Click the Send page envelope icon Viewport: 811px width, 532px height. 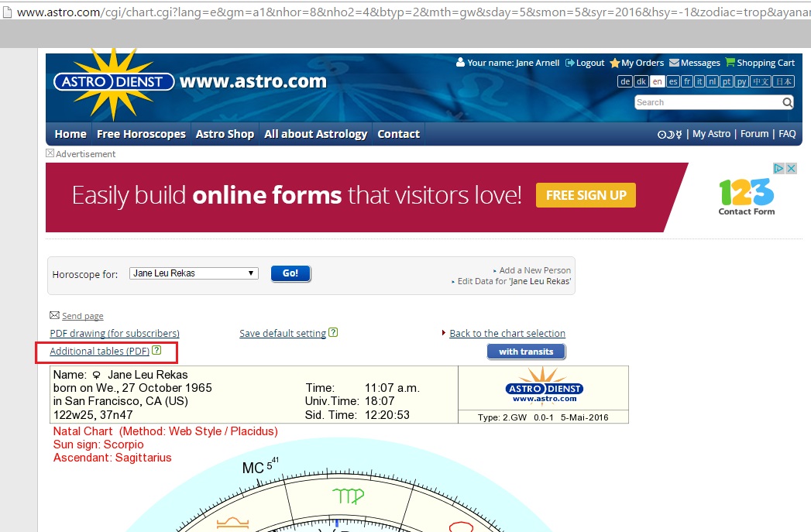click(54, 314)
